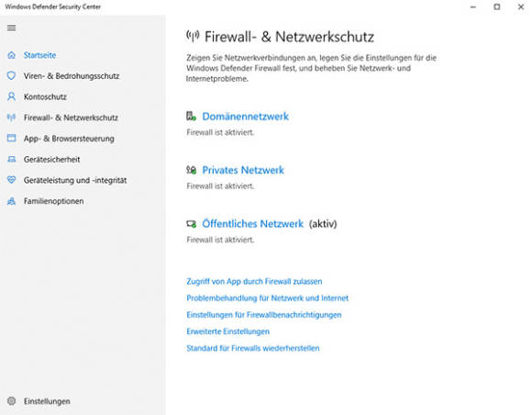Click the person icon for Kontoschutz
Image resolution: width=532 pixels, height=415 pixels.
click(12, 96)
